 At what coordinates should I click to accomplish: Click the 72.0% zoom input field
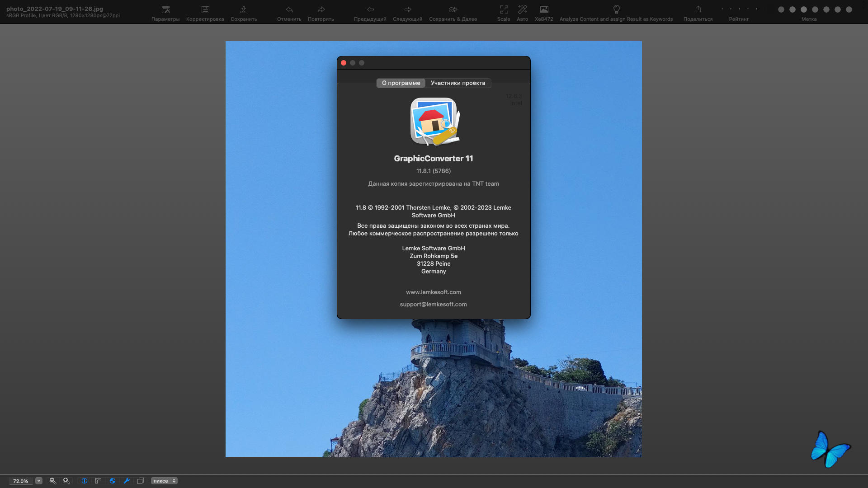point(20,481)
